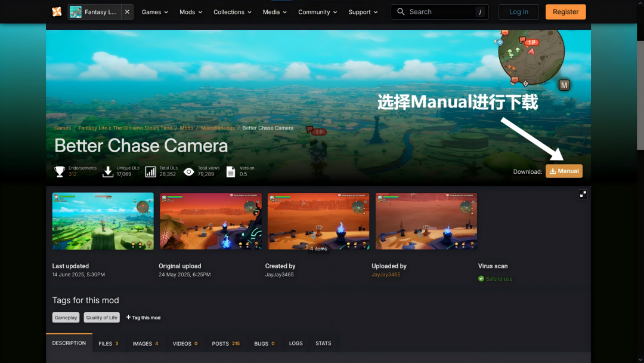Open the Fantasy Life game chip
644x363 pixels.
point(95,12)
